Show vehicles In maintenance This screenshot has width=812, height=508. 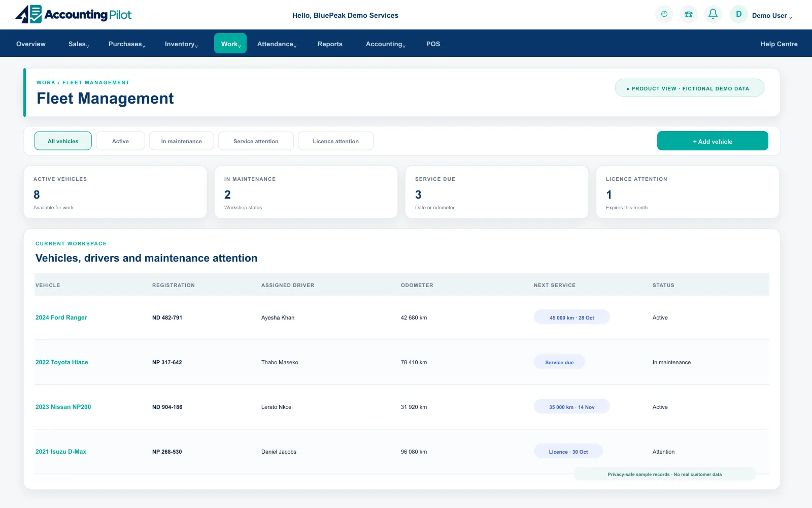point(182,141)
